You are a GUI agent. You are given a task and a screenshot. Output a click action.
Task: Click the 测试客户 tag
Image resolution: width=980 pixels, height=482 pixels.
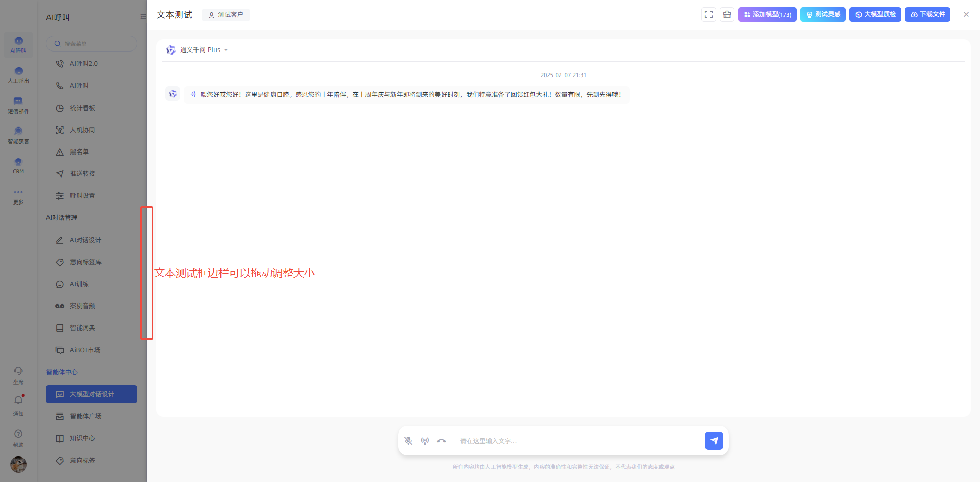point(226,15)
